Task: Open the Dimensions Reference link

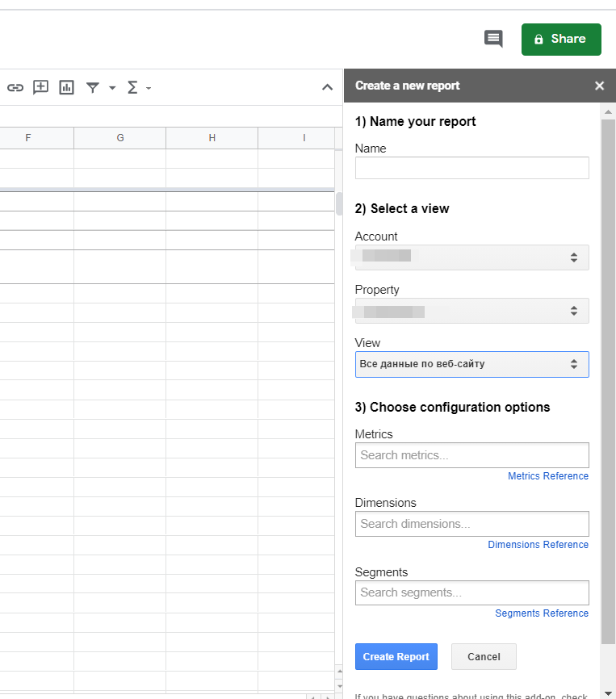Action: point(538,545)
